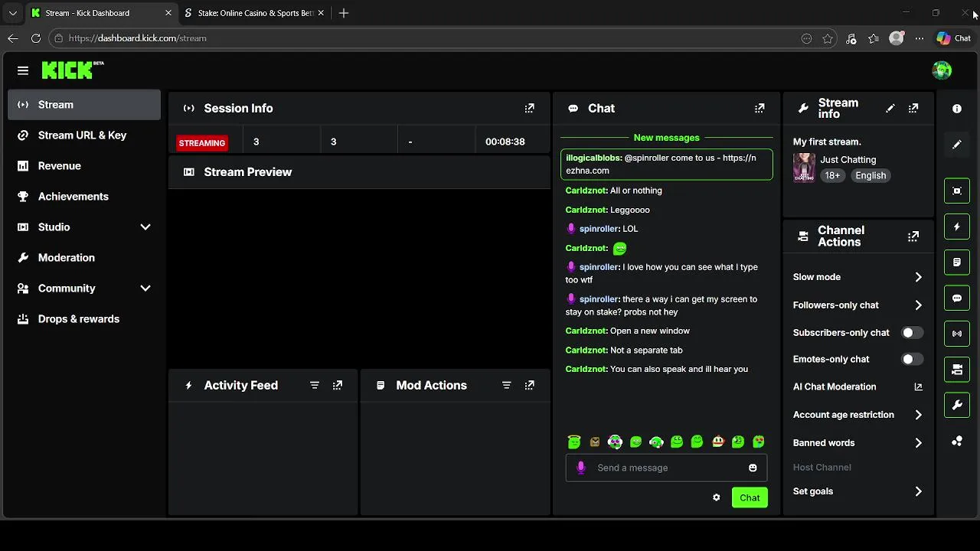
Task: Open Slow mode settings
Action: click(858, 277)
